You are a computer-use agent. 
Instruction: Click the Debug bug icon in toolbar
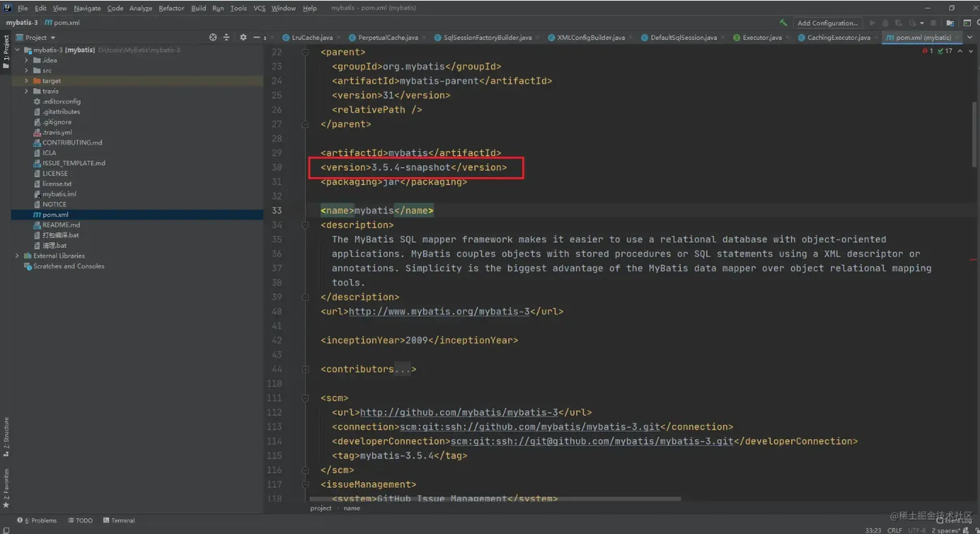(x=885, y=23)
